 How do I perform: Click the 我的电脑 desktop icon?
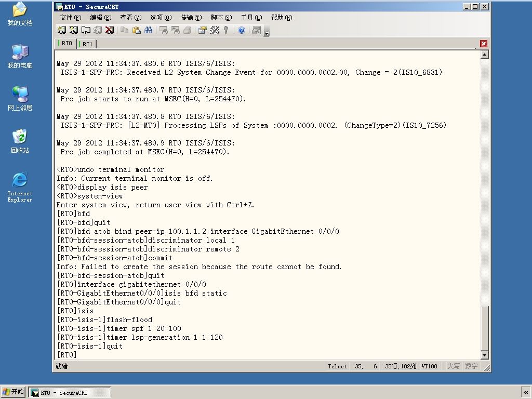click(20, 56)
